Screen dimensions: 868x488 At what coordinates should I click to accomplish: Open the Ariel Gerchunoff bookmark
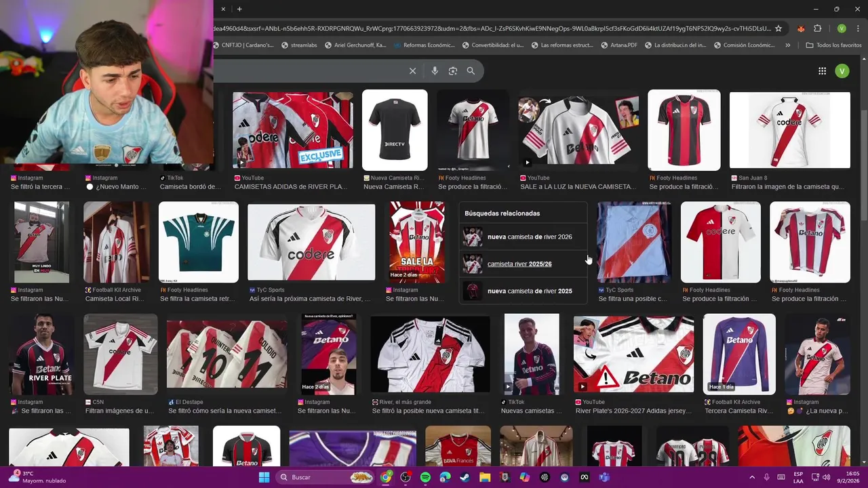click(355, 45)
